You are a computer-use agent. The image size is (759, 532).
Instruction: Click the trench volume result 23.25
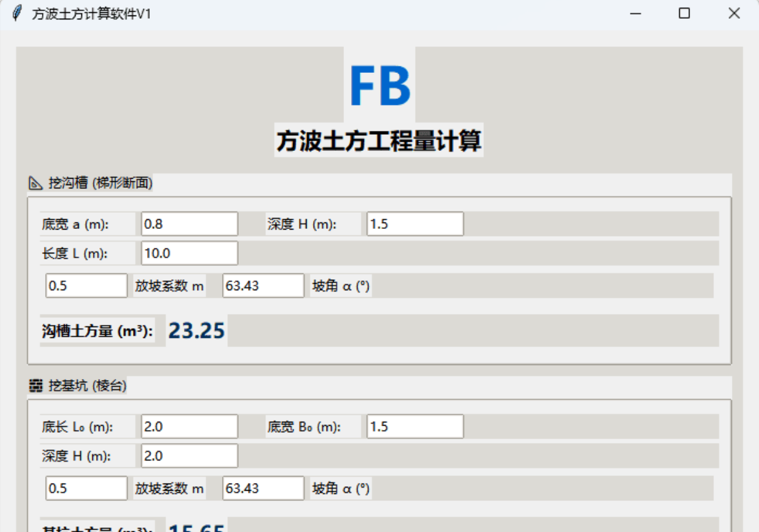[196, 331]
